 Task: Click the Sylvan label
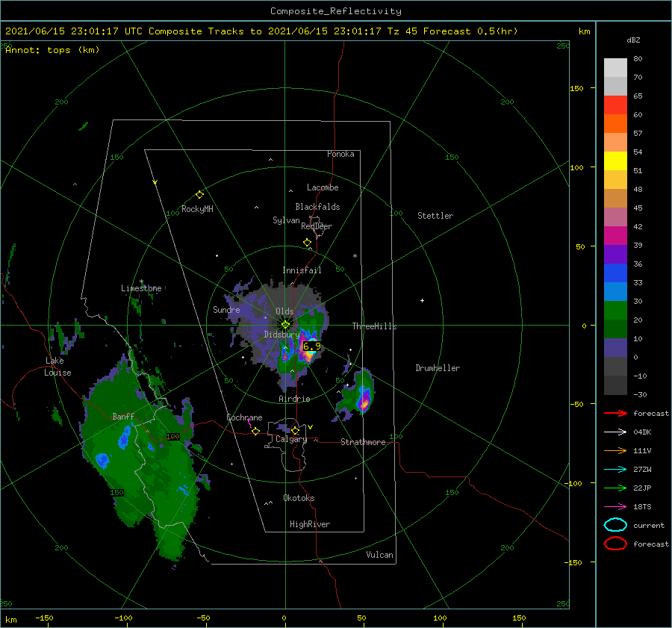(x=286, y=221)
